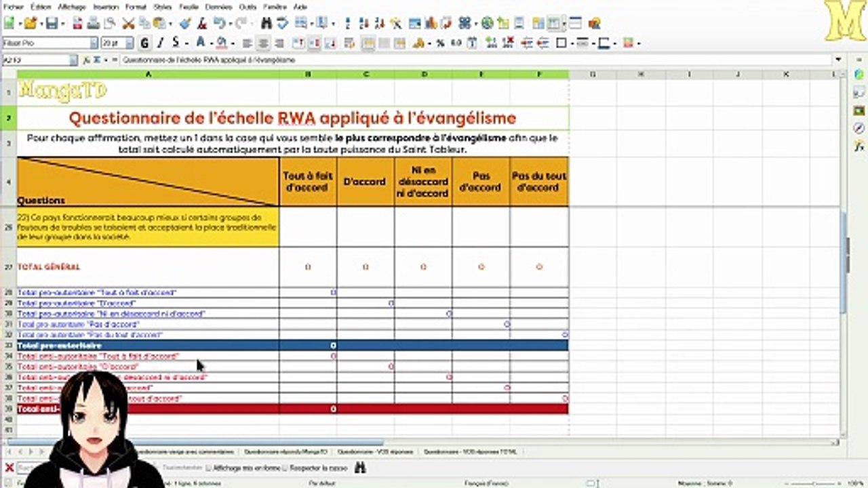868x488 pixels.
Task: Click the Copy icon
Action: click(144, 23)
